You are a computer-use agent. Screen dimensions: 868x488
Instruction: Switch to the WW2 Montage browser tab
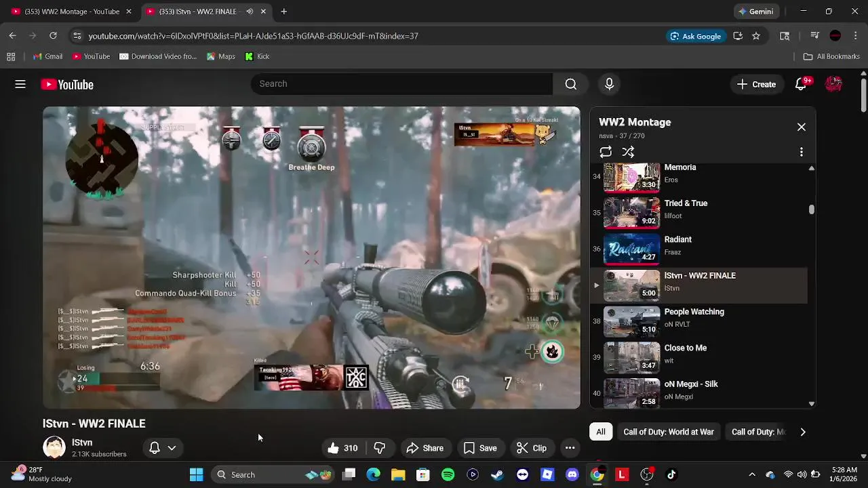click(71, 12)
